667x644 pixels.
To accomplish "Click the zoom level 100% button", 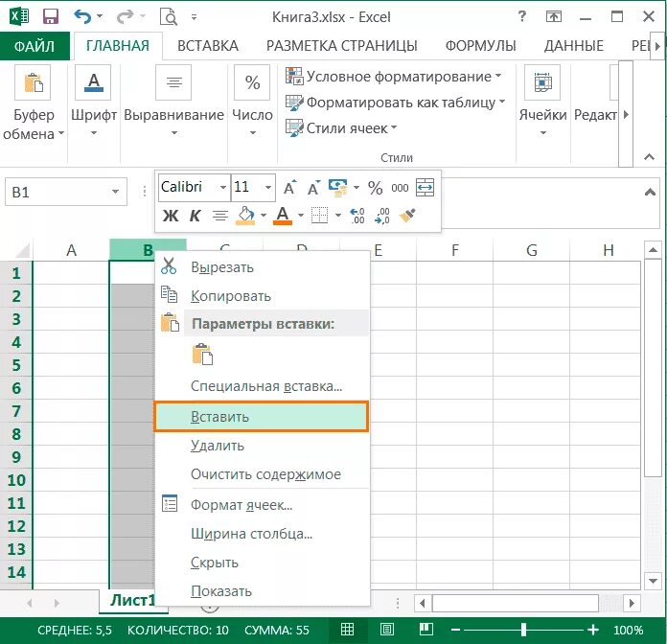I will pos(628,630).
